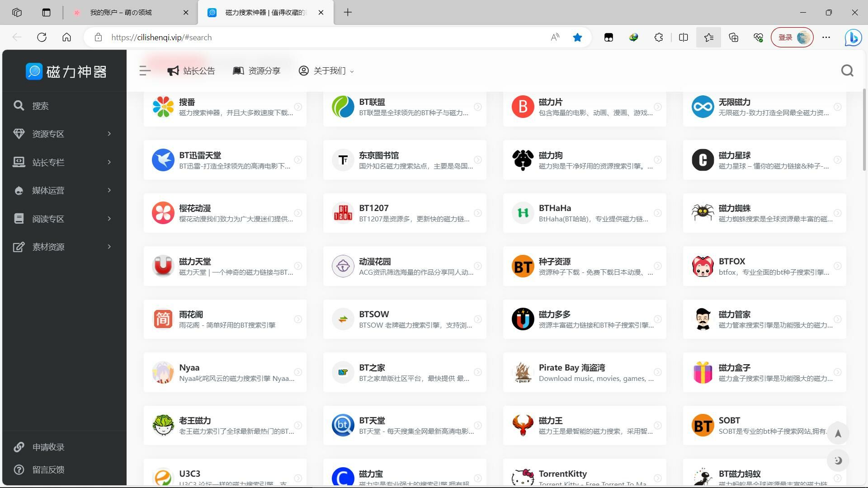Screen dimensions: 868x488
Task: Open browser extensions puzzle icon
Action: (658, 38)
